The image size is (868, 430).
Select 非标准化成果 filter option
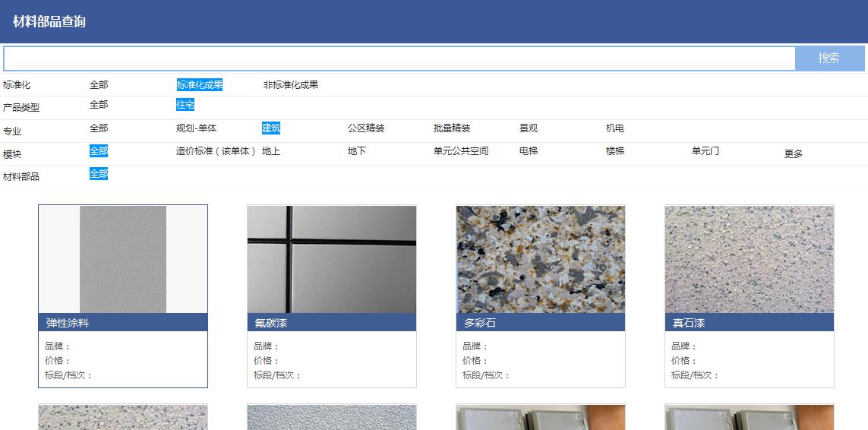[290, 85]
